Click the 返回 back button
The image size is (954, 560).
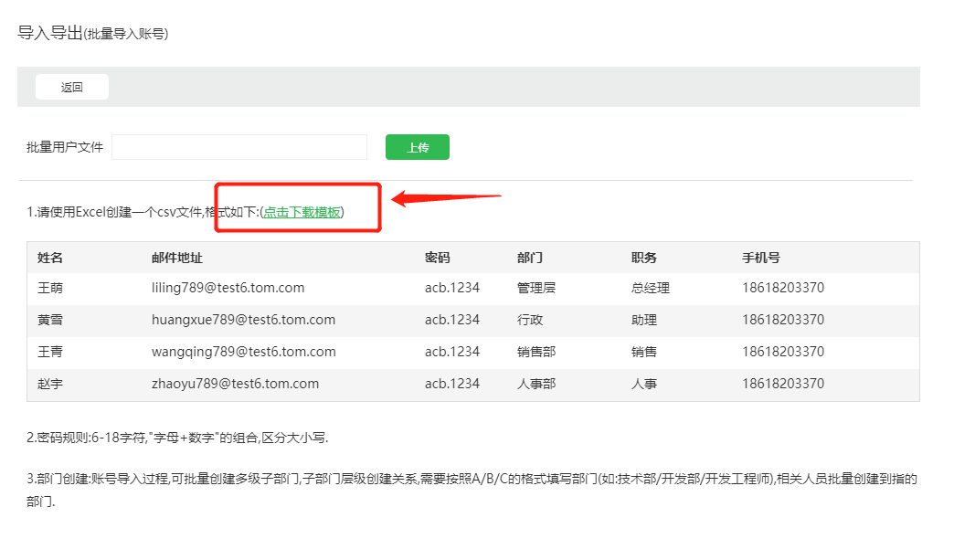(72, 87)
